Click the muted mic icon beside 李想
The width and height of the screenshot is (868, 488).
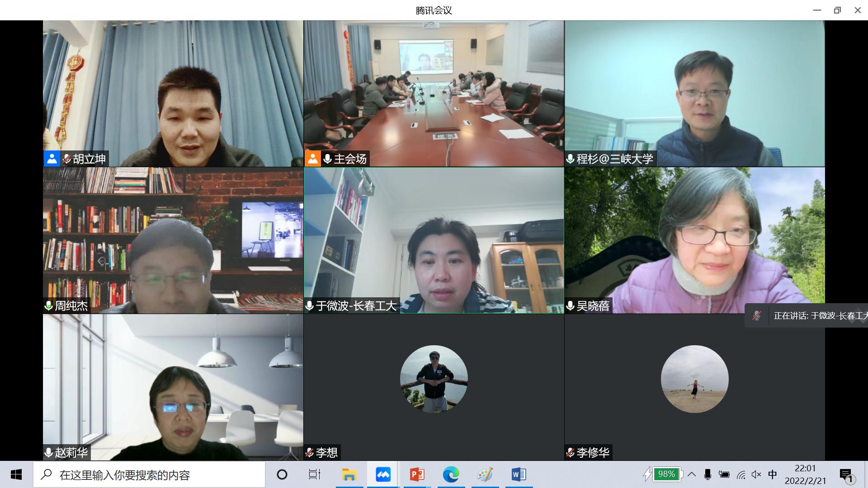pyautogui.click(x=310, y=452)
